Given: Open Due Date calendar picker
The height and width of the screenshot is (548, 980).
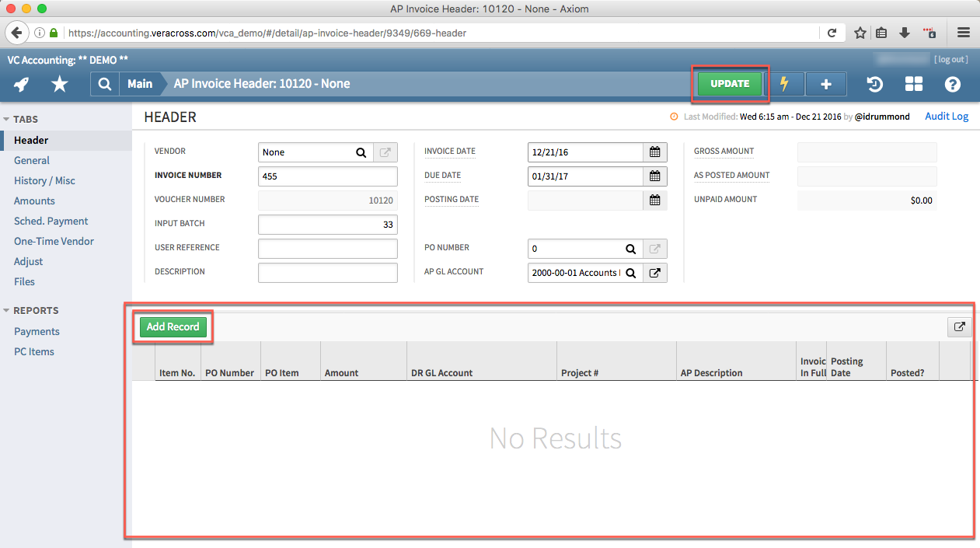Looking at the screenshot, I should (654, 176).
